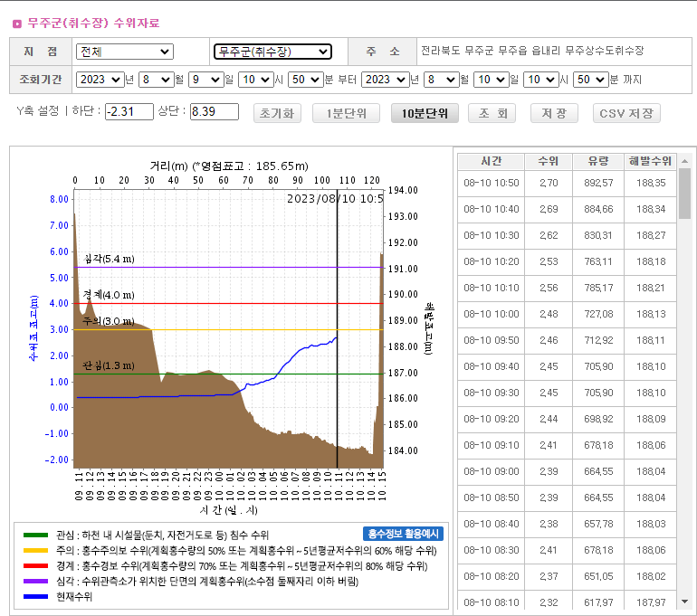Image resolution: width=697 pixels, height=616 pixels.
Task: Open the end day dropdown showing 10
Action: click(x=491, y=80)
